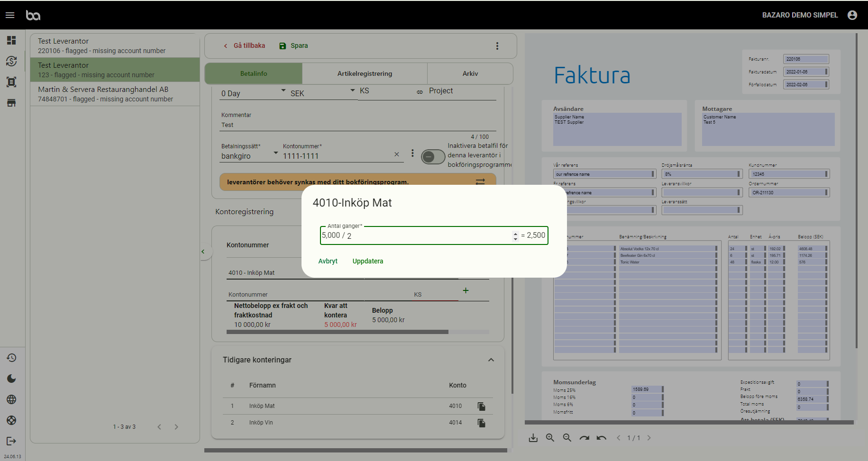The image size is (868, 461).
Task: Click the Antal ganger number stepper arrows
Action: point(515,235)
